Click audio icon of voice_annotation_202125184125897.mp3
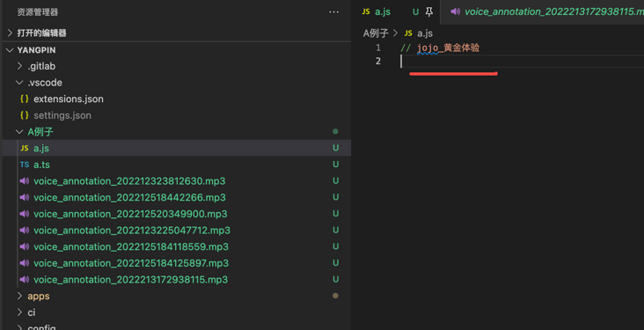This screenshot has width=644, height=330. click(x=25, y=263)
